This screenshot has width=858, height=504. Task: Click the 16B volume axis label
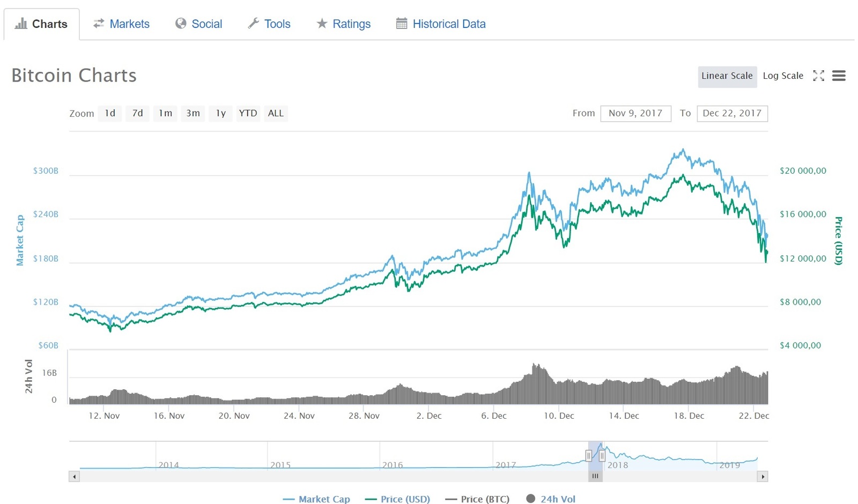pyautogui.click(x=49, y=373)
